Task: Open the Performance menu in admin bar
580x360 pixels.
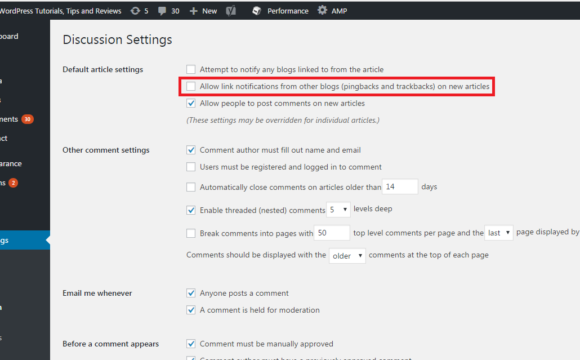Action: (280, 11)
